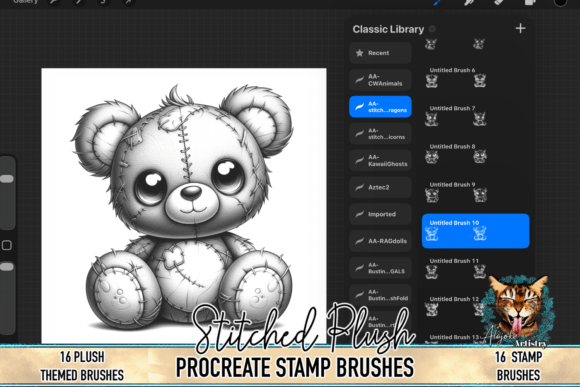Tap the square Modify button in sidebar
Screen dimensions: 580x387
(x=7, y=245)
